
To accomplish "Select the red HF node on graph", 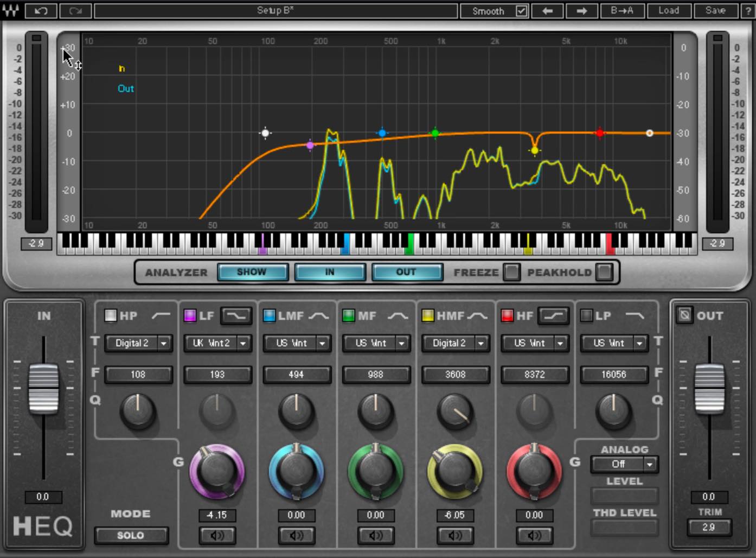I will pyautogui.click(x=599, y=133).
